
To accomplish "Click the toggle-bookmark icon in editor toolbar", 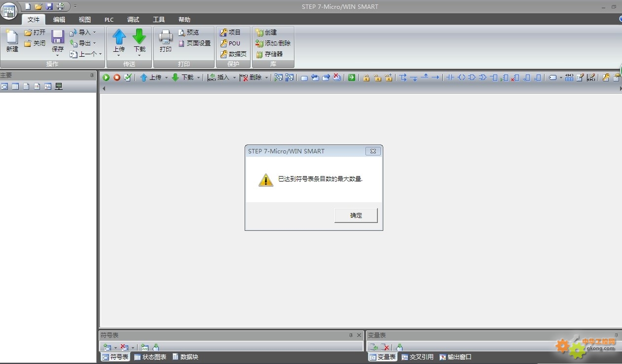I will (x=304, y=77).
